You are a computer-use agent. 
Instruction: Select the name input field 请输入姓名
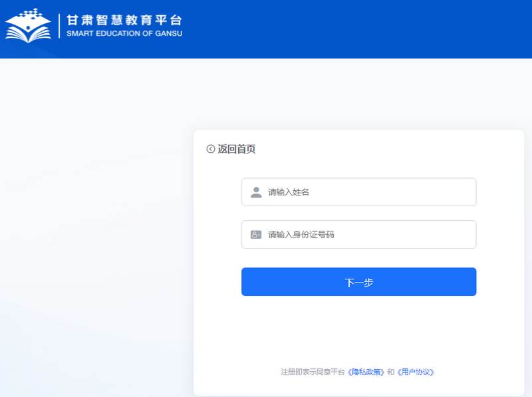click(x=359, y=192)
